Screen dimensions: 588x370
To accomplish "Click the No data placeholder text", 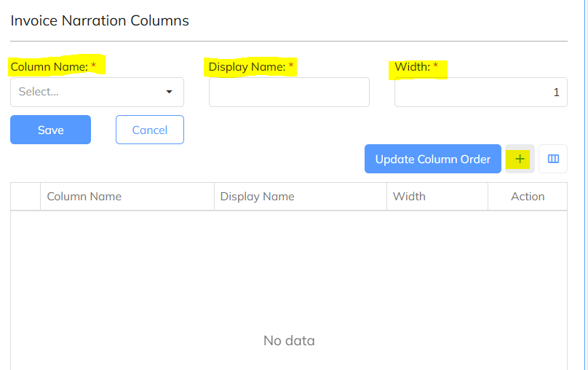I will [289, 340].
